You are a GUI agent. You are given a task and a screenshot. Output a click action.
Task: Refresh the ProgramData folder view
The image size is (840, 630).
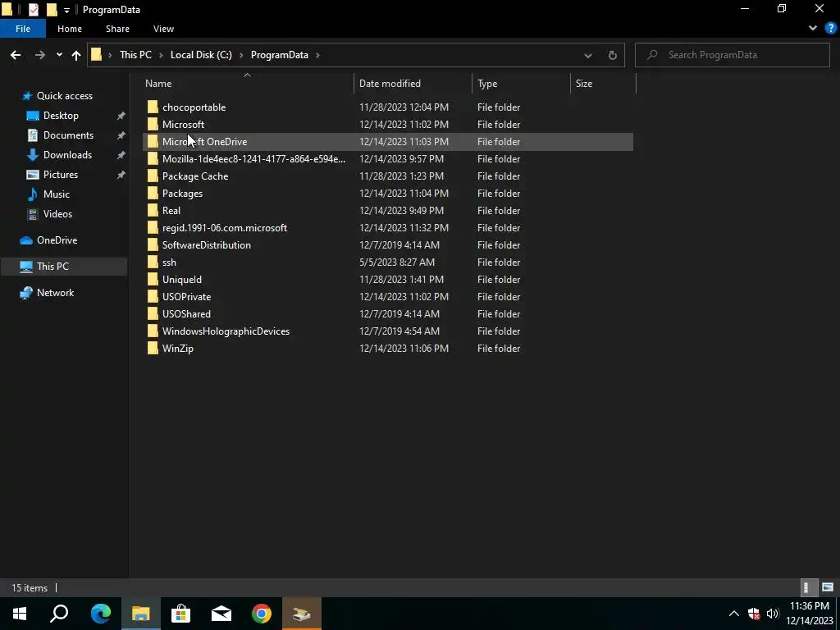pos(612,55)
